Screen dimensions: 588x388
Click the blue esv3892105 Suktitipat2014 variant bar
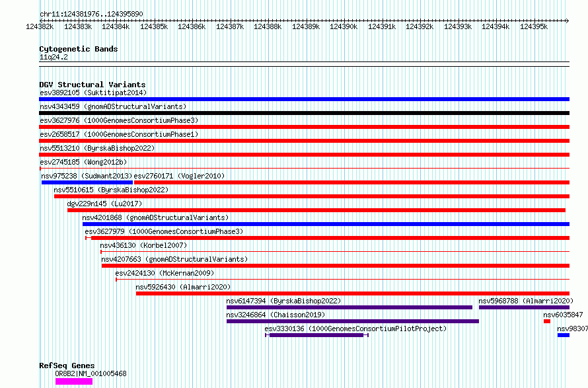coord(304,99)
